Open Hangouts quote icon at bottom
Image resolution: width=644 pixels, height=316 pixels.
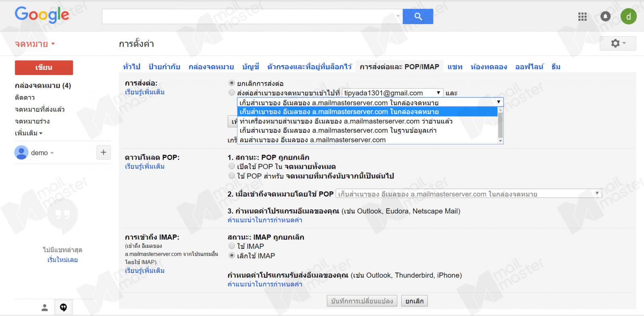point(63,308)
